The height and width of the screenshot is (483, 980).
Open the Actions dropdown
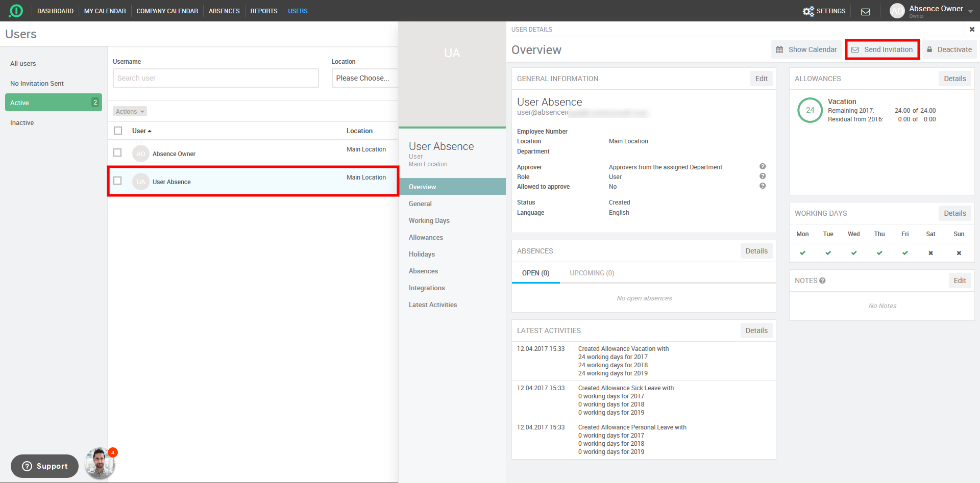click(130, 111)
